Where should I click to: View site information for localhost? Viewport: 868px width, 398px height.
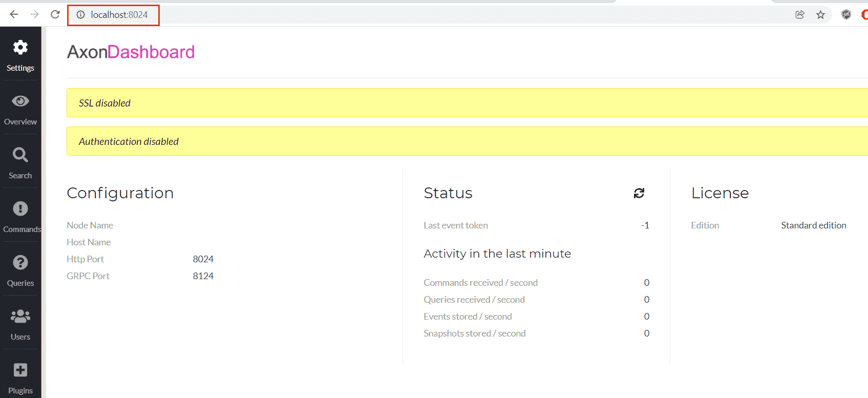(x=80, y=15)
